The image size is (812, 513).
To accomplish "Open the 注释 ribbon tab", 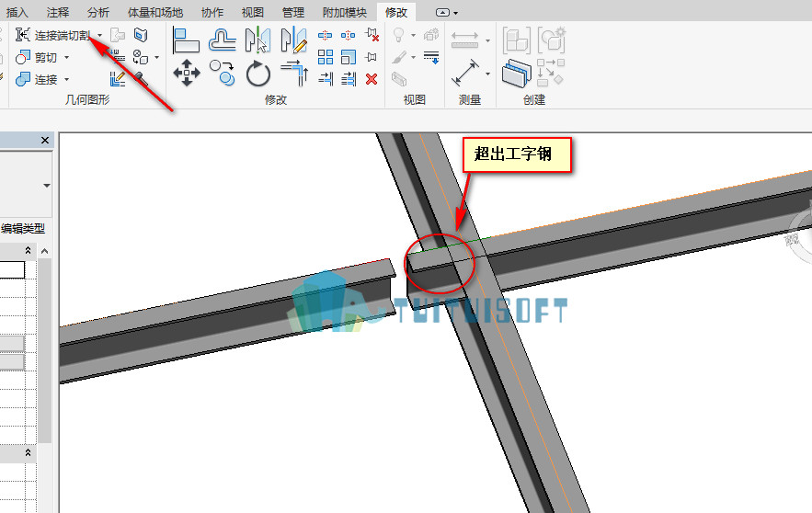I will tap(58, 12).
